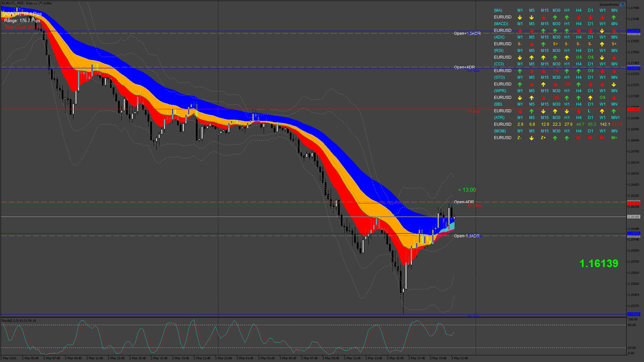The height and width of the screenshot is (362, 644).
Task: Click the STO row MN yellow down arrow
Action: click(614, 84)
